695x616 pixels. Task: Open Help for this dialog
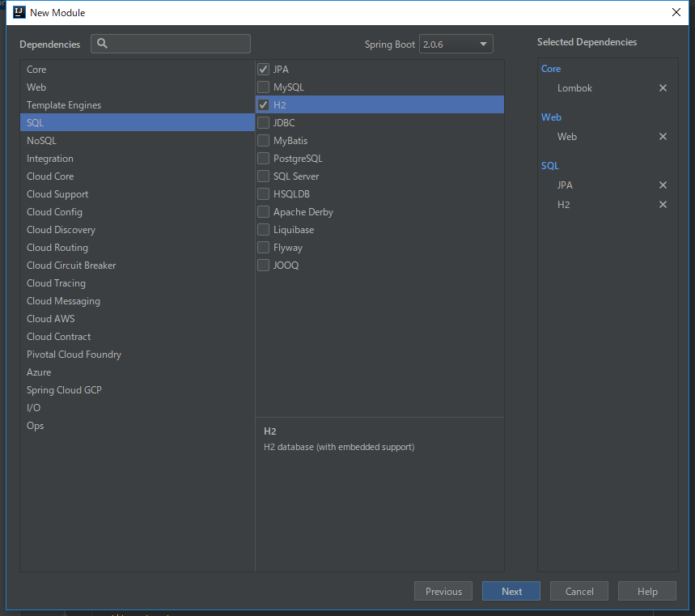pyautogui.click(x=647, y=591)
